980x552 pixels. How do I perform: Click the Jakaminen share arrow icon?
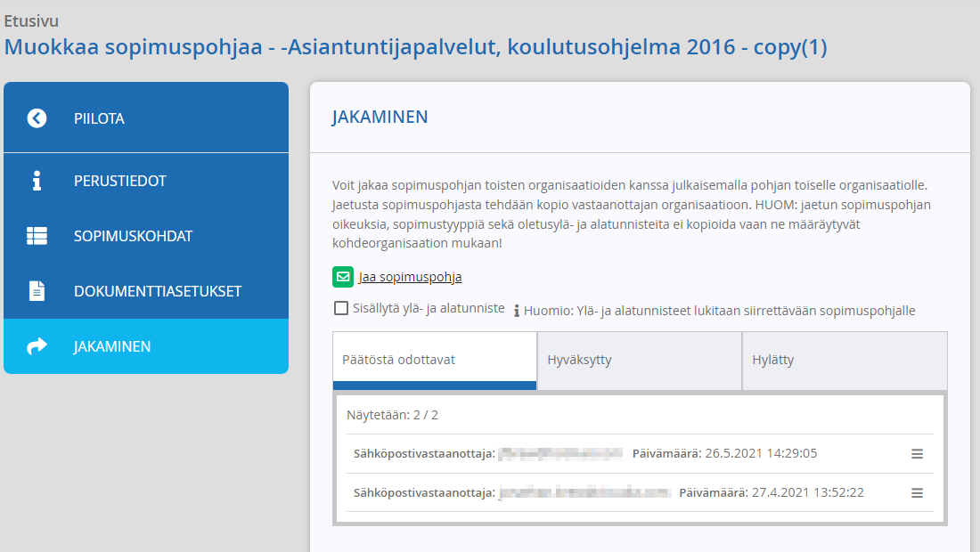37,346
